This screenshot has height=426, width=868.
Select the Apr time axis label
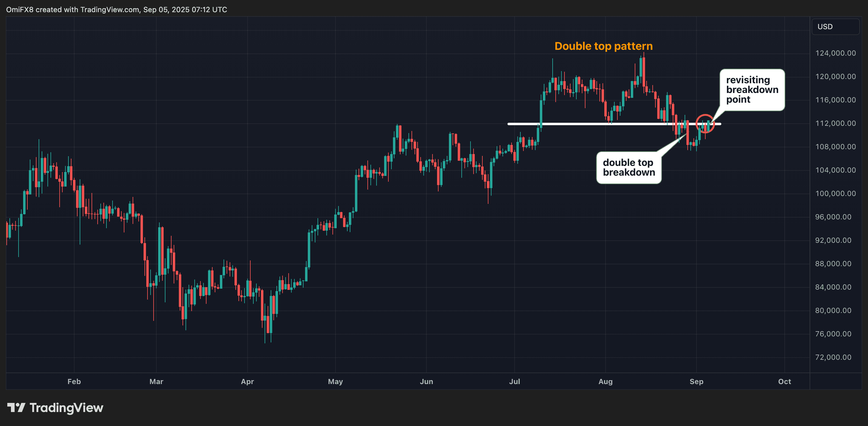pos(247,382)
